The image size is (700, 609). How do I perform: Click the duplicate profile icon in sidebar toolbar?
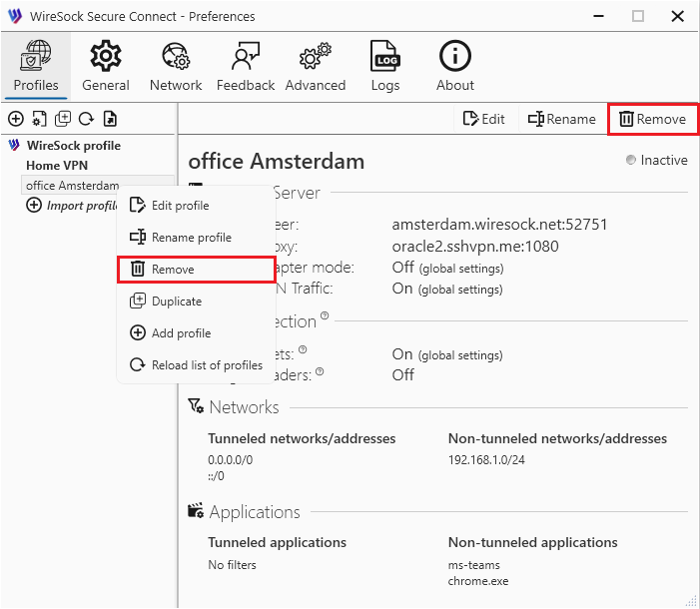click(63, 119)
